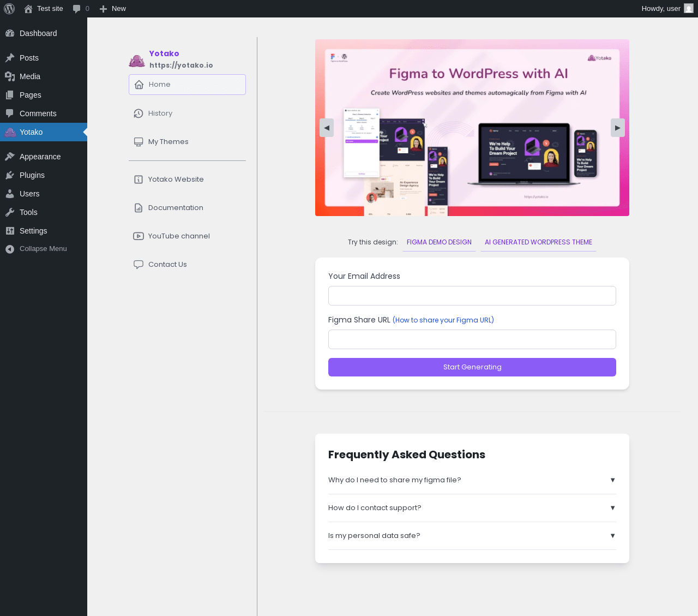Open the Plugins menu item

[x=44, y=175]
